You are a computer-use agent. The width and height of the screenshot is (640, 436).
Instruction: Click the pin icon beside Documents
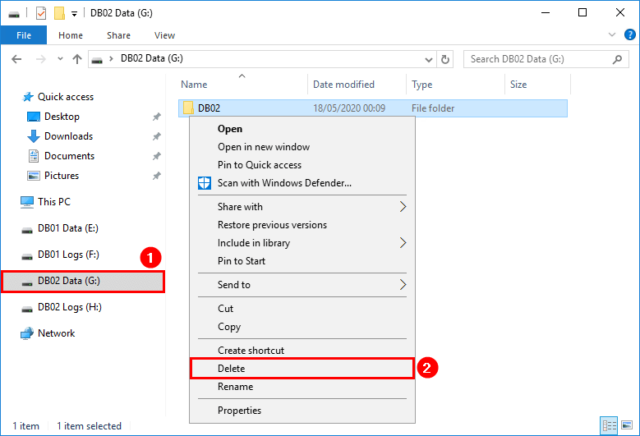(156, 156)
